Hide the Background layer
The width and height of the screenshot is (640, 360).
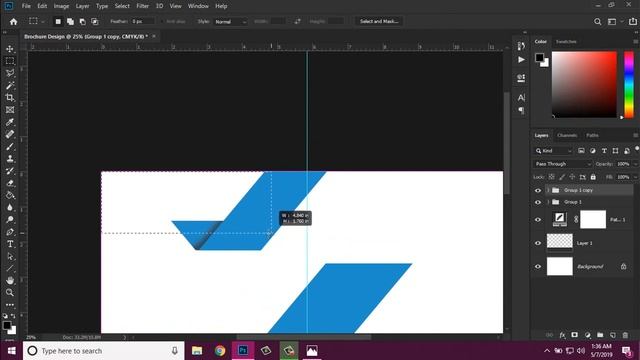point(538,267)
